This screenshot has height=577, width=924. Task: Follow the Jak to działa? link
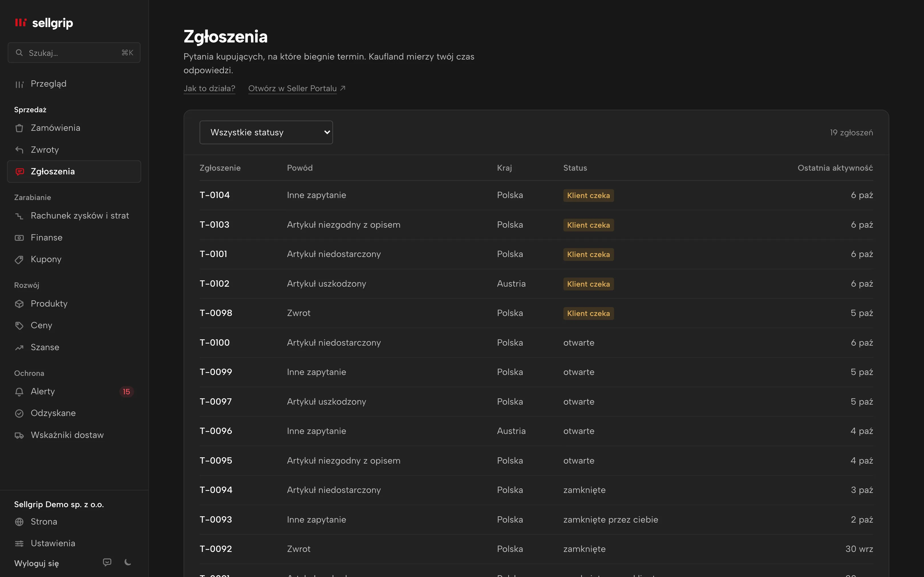coord(209,89)
